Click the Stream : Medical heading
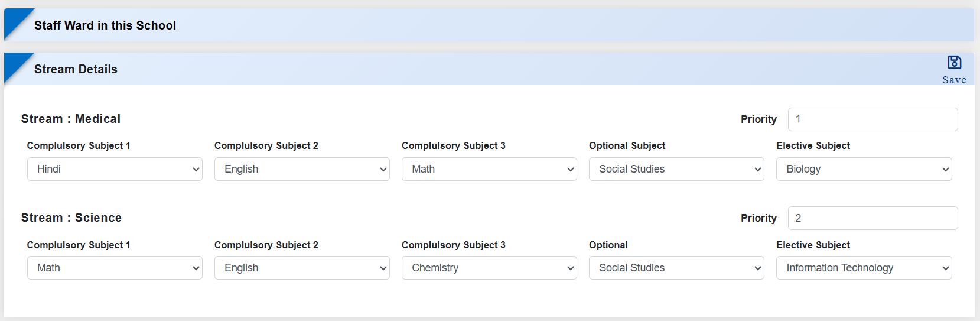The height and width of the screenshot is (321, 980). point(71,119)
